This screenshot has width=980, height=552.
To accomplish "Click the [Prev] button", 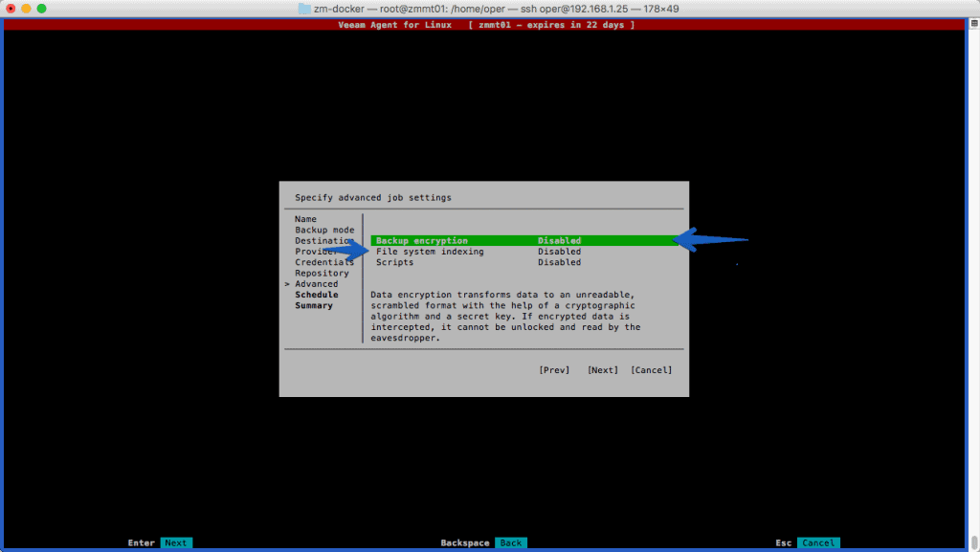I will [554, 370].
